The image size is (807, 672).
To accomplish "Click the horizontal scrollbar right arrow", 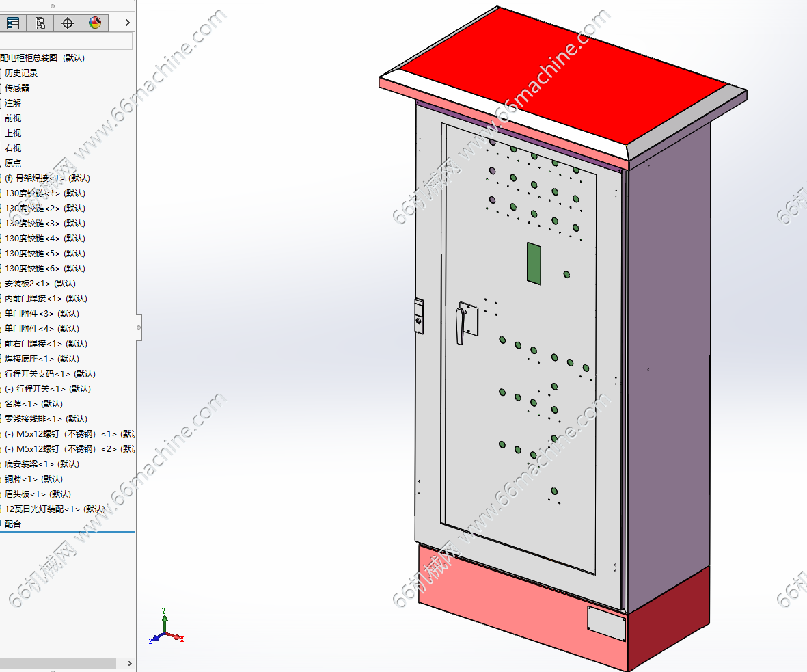I will (x=129, y=663).
